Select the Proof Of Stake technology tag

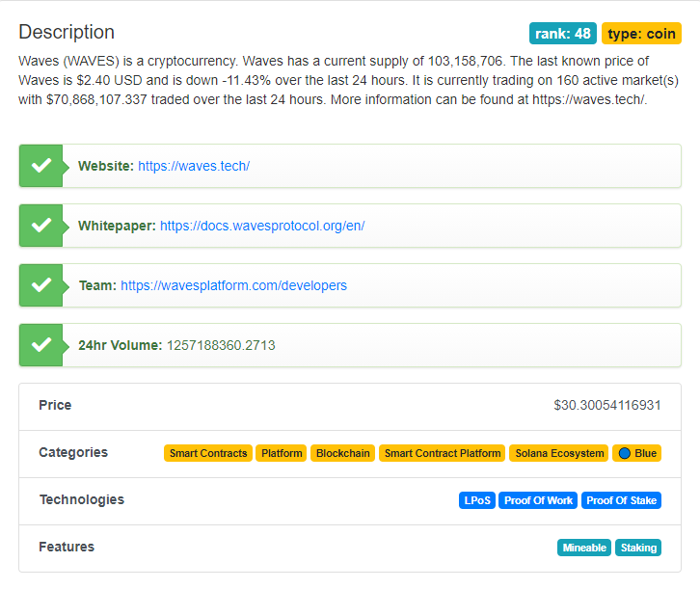[x=621, y=500]
